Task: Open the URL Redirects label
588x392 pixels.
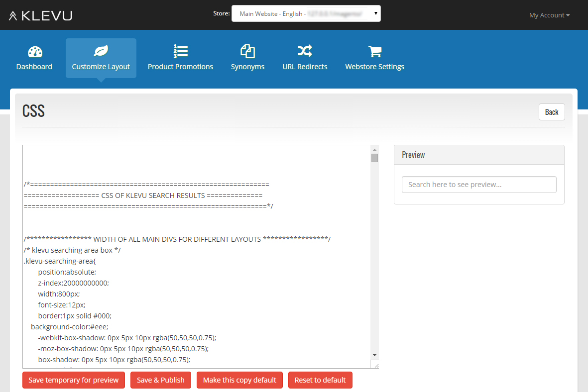Action: pos(305,67)
